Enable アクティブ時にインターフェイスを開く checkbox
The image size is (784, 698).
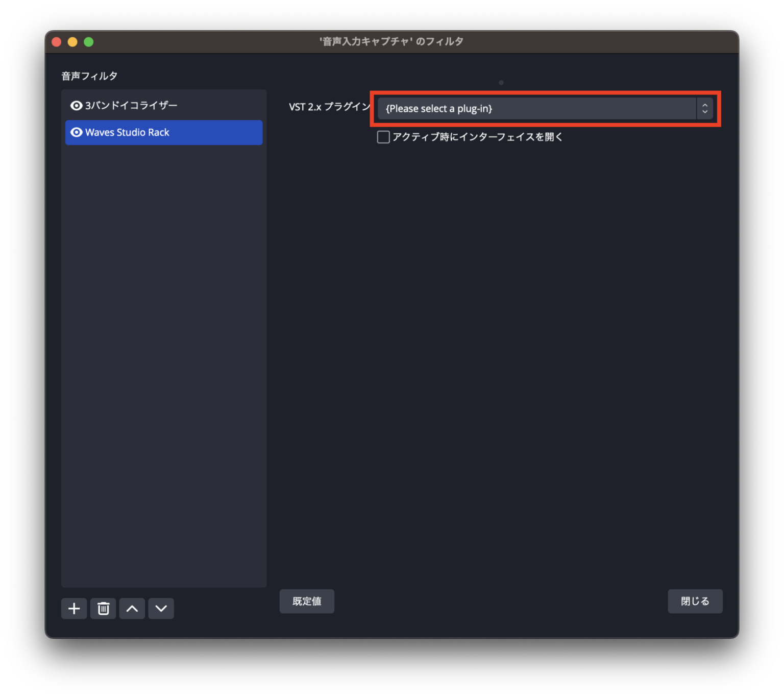383,137
